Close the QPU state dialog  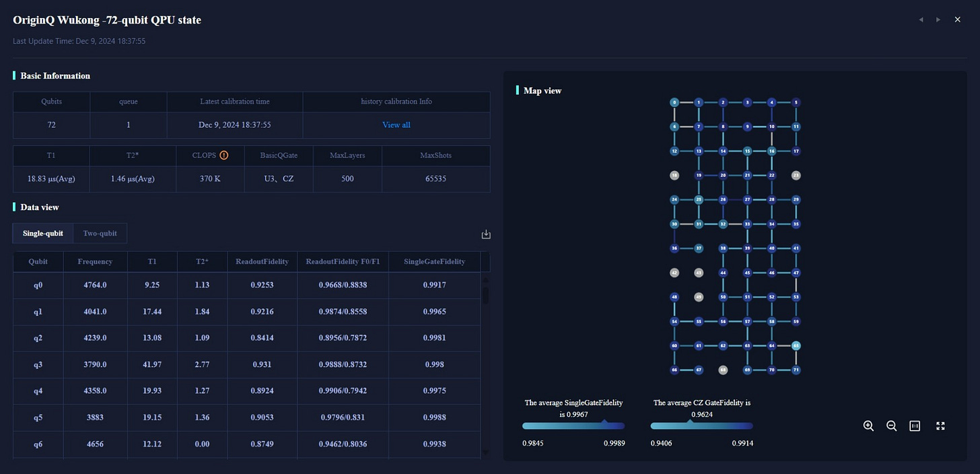(958, 20)
